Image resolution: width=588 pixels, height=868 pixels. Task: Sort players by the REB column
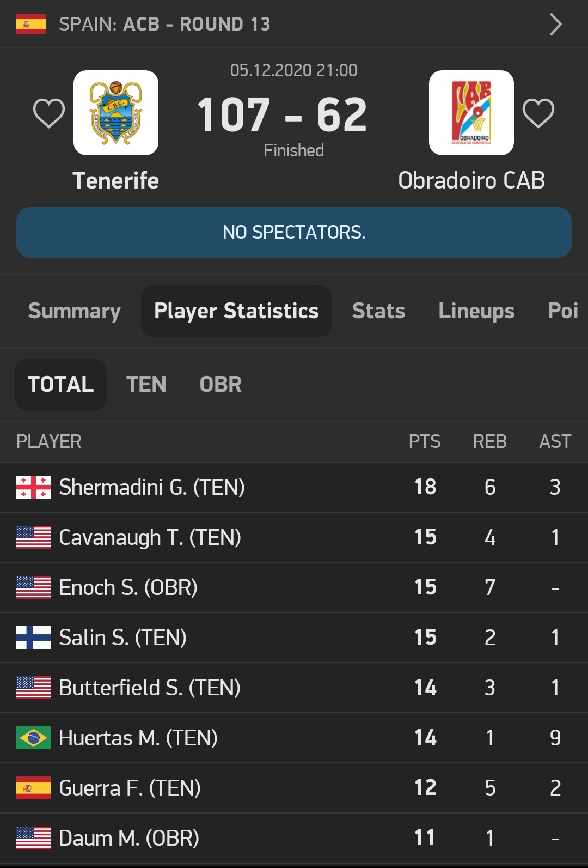pos(489,441)
